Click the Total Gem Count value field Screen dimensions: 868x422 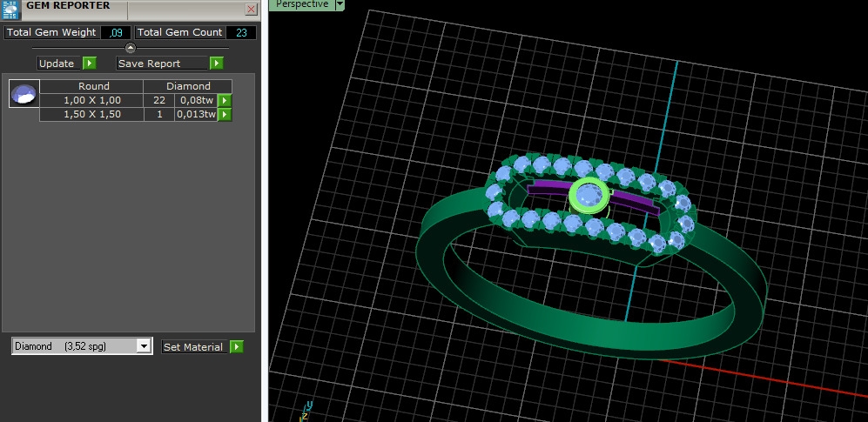pyautogui.click(x=241, y=33)
